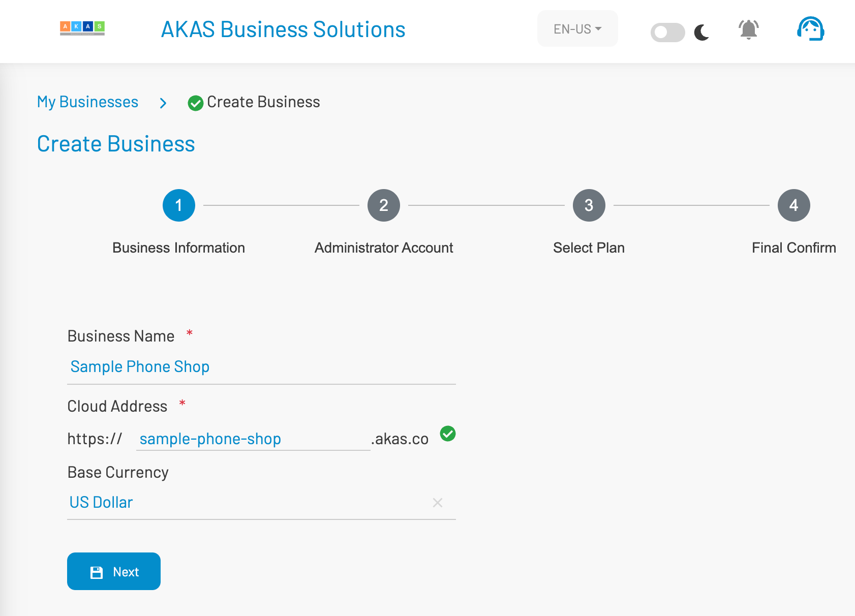Open step 4 Final Confirm
Viewport: 855px width, 616px height.
pos(793,205)
